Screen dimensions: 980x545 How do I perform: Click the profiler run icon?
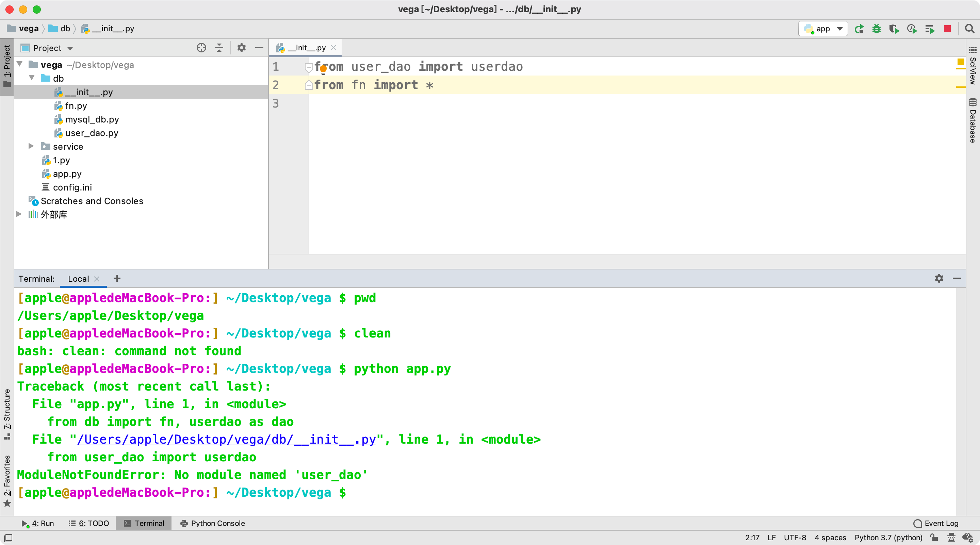click(x=912, y=29)
